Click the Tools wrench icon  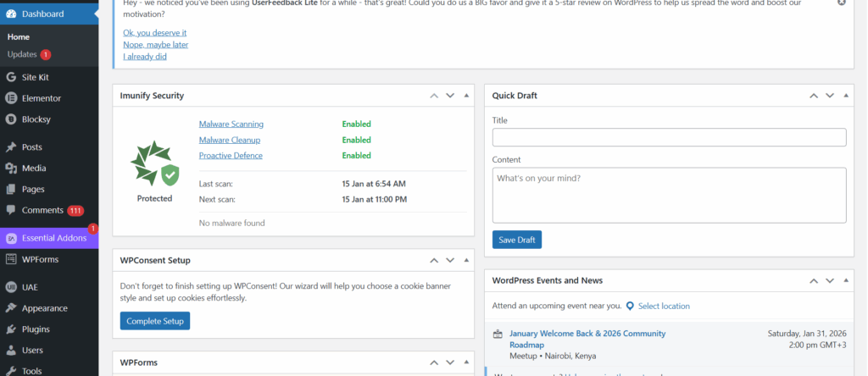click(x=10, y=371)
